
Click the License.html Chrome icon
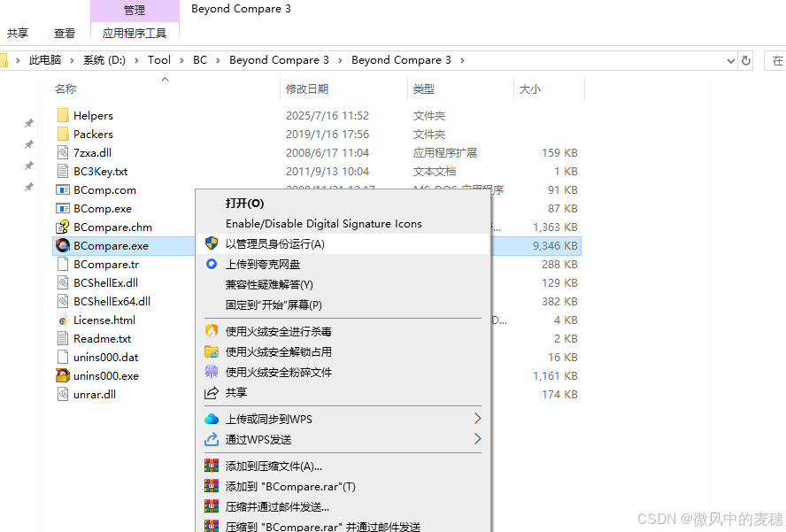63,320
